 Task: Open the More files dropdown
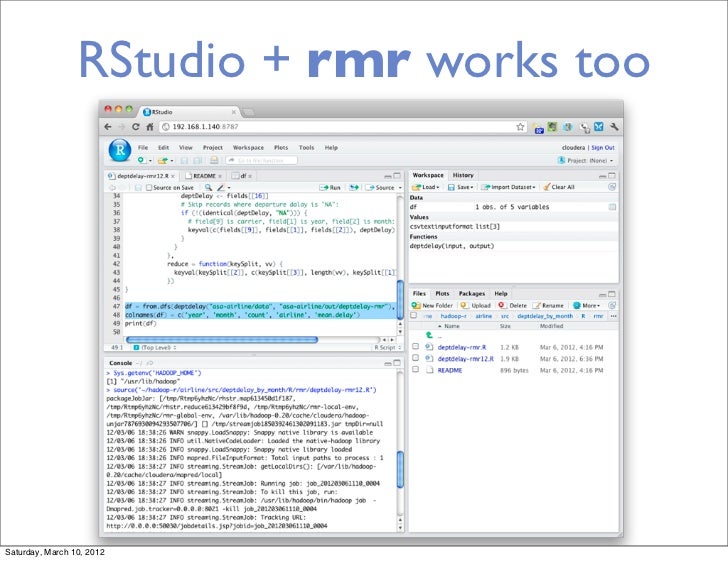(586, 305)
